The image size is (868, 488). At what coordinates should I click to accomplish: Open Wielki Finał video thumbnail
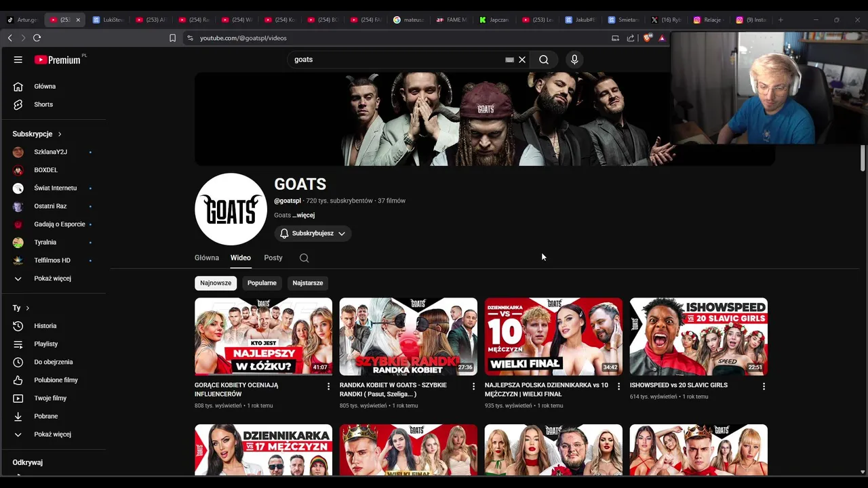[x=553, y=336]
